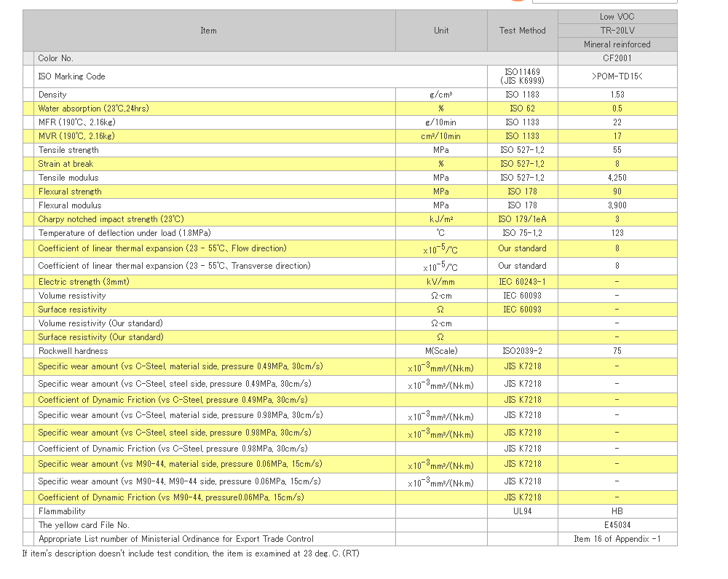Select the TR-20LV grade header cell
The image size is (728, 579).
(617, 31)
